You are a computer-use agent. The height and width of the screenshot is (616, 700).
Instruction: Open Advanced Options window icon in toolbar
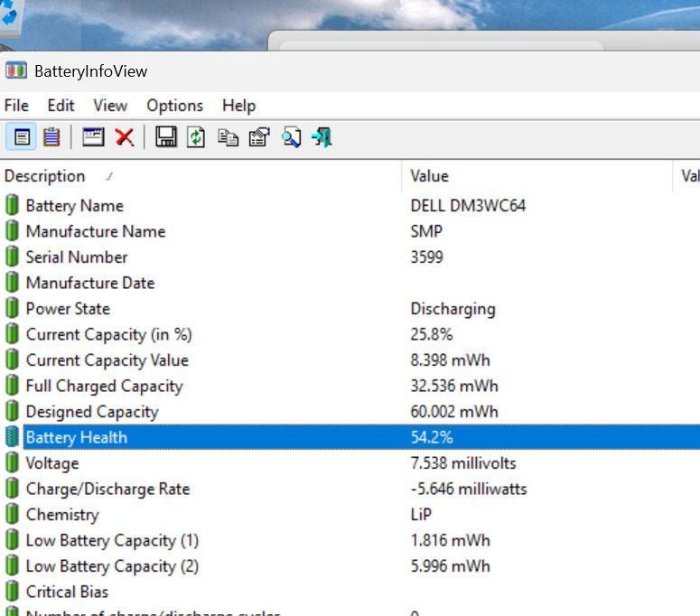coord(93,137)
